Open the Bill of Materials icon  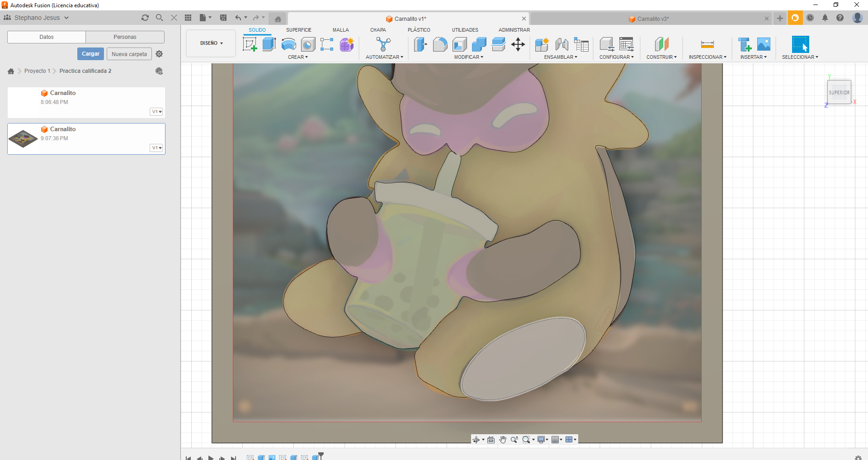coord(581,44)
